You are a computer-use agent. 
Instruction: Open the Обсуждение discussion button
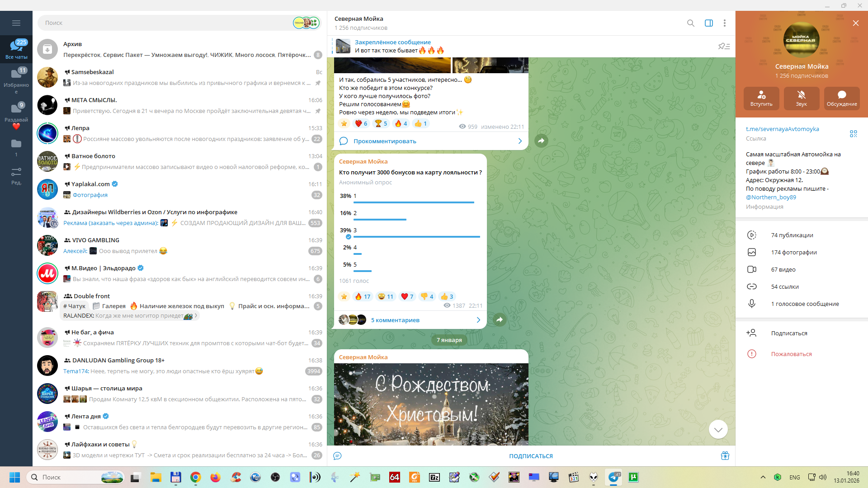click(x=841, y=98)
